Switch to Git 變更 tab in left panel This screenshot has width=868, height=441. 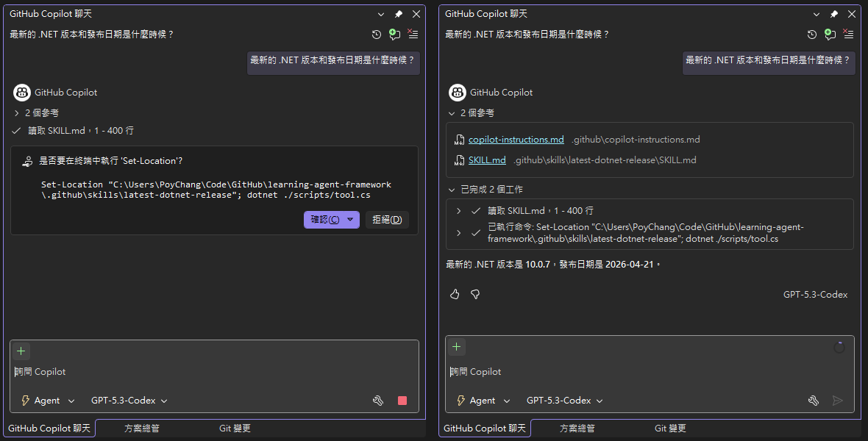[x=235, y=429]
